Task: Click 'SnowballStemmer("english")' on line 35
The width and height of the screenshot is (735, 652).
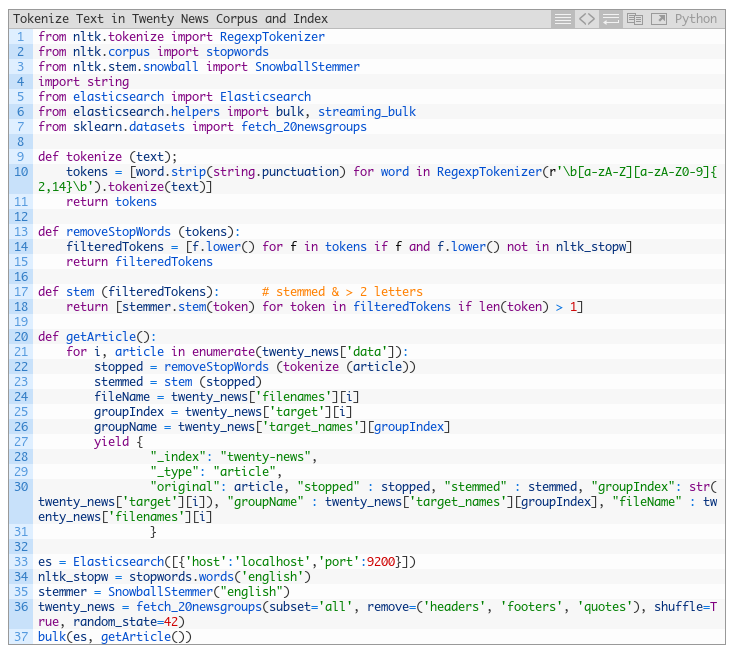Action: pos(199,592)
